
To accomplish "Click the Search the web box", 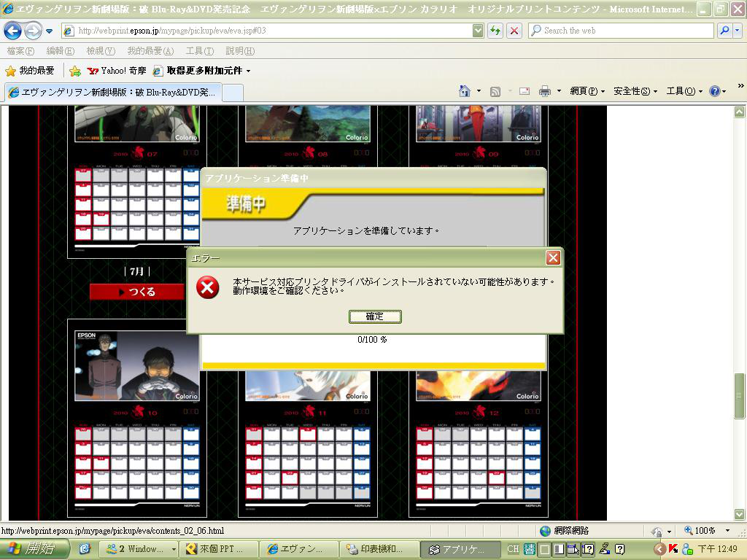I will (622, 31).
